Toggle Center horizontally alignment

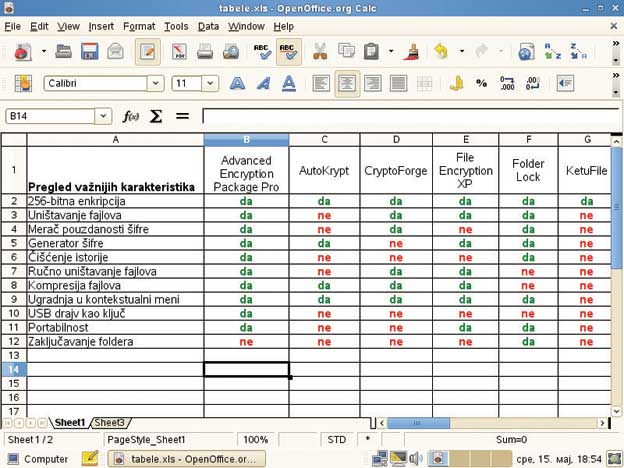(x=347, y=84)
